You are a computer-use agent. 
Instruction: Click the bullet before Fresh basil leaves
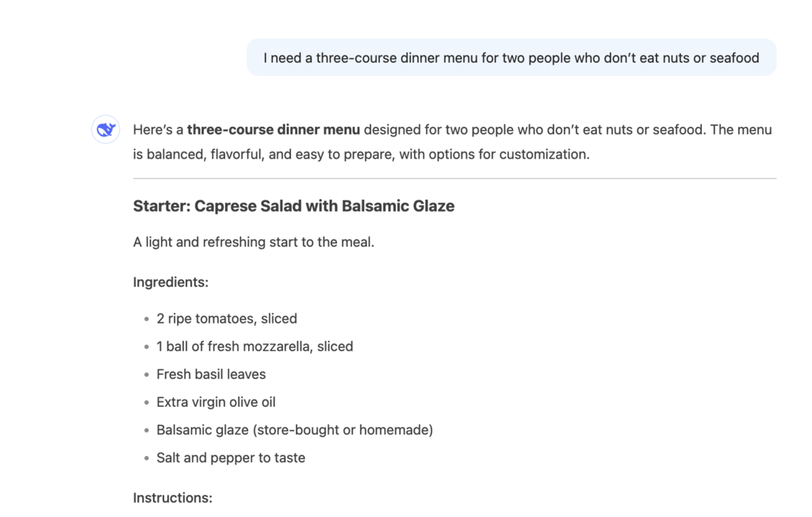click(x=147, y=375)
